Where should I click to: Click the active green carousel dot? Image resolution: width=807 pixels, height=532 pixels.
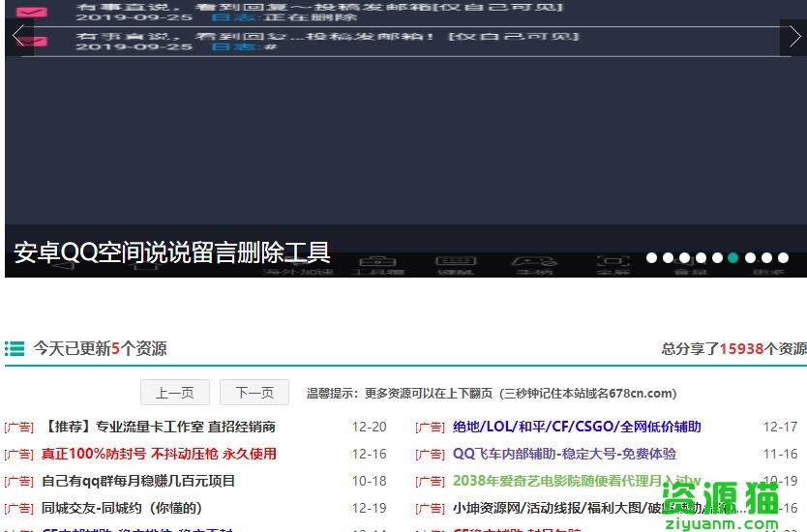(733, 257)
